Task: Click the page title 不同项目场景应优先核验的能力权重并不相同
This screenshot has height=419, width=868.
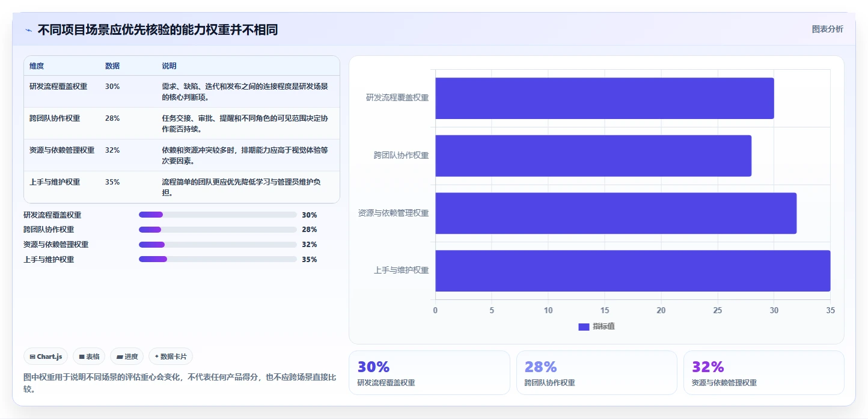Action: (x=157, y=30)
